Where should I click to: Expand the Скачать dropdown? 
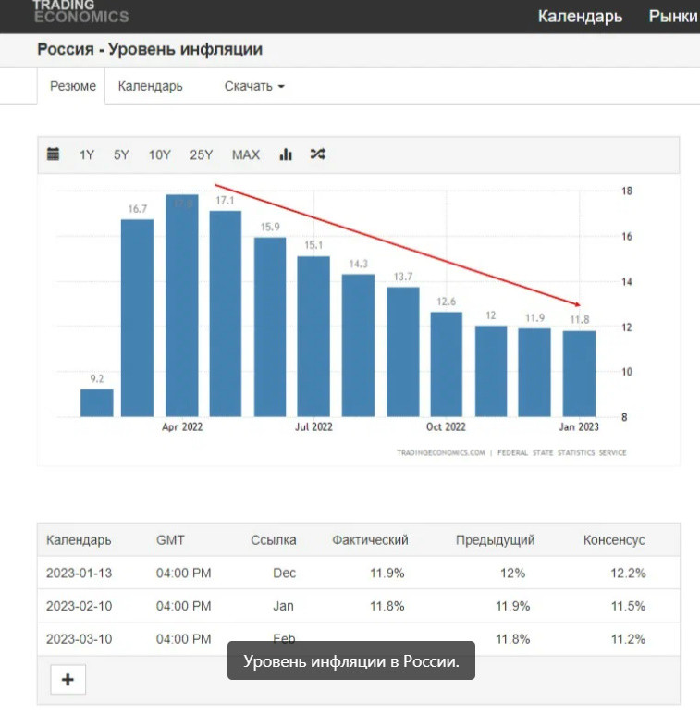pos(254,86)
